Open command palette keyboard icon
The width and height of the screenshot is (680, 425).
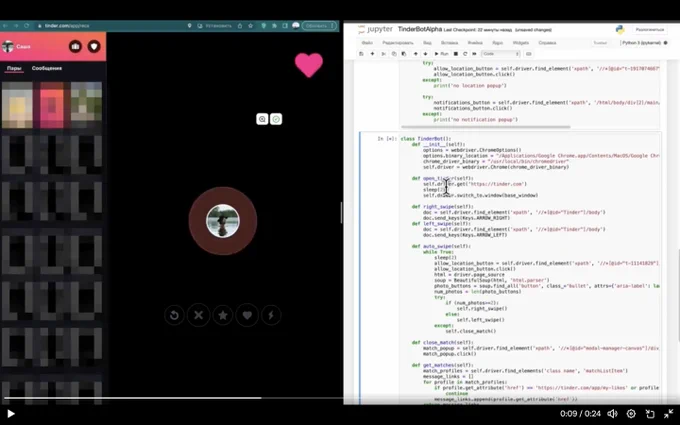[x=529, y=54]
